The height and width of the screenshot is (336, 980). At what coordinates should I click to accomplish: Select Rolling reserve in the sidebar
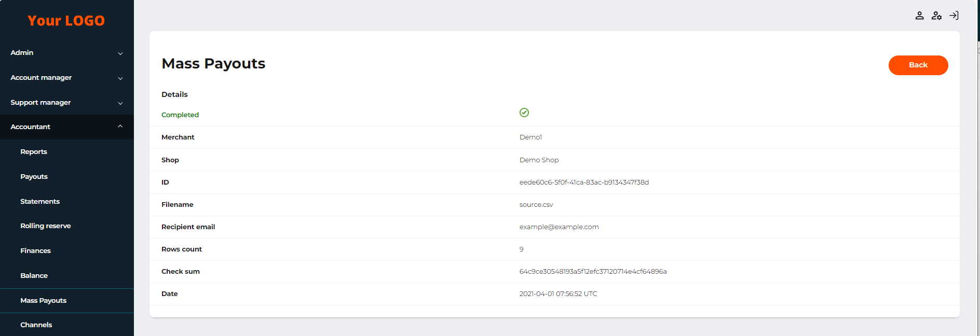[x=46, y=226]
